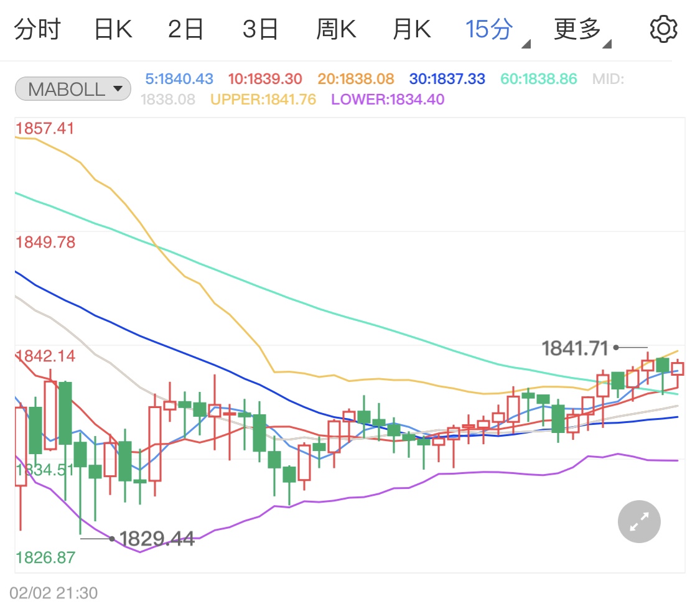
Task: Click the 1849.78 price axis label
Action: [x=45, y=242]
